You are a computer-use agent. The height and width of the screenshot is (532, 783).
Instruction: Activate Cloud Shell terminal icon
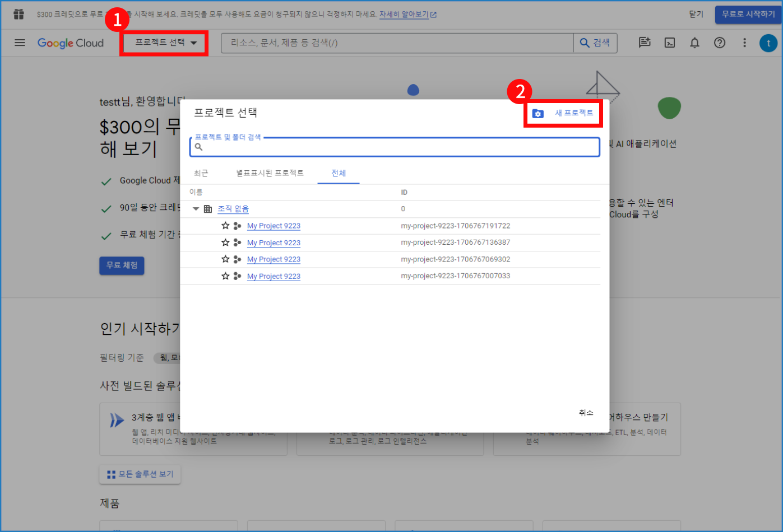coord(669,43)
